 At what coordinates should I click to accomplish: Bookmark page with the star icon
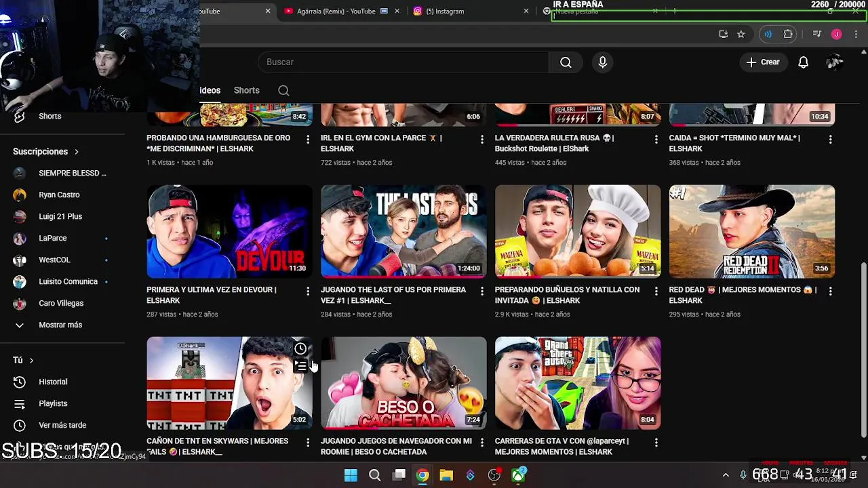(741, 34)
